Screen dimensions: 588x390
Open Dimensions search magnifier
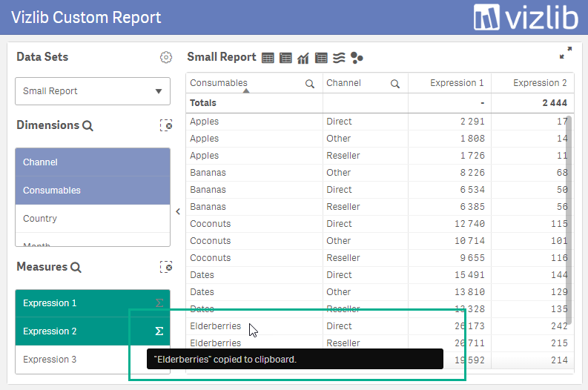coord(87,125)
